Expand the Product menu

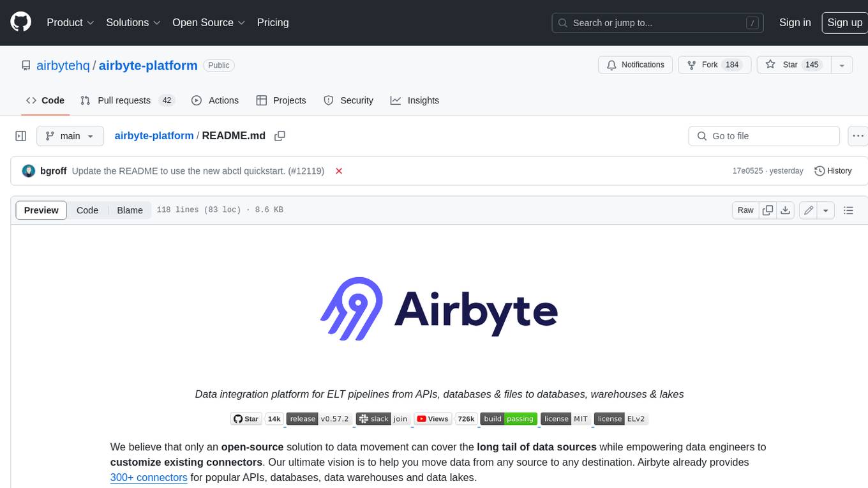tap(70, 22)
